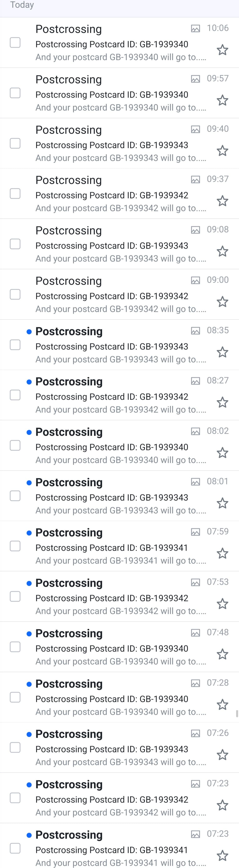239x868 pixels.
Task: Star the 09:40 Postcrossing email
Action: click(222, 151)
